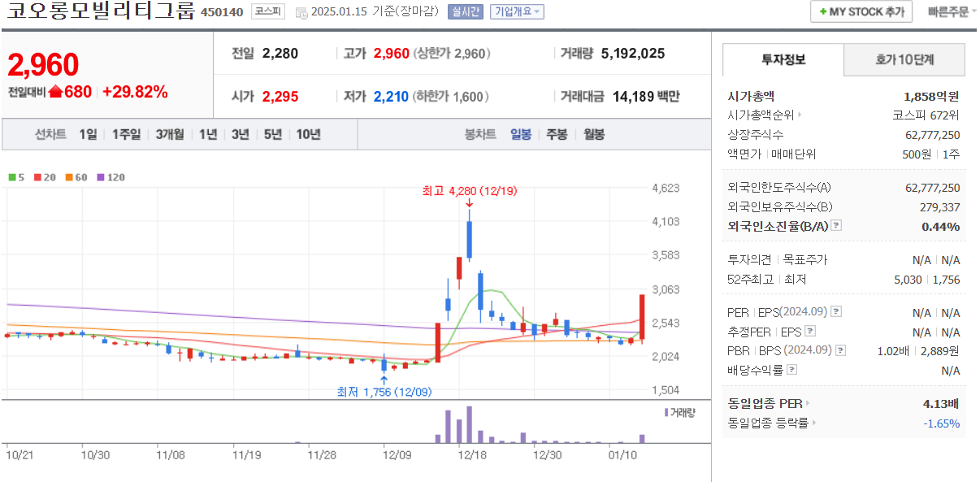Click the 최고 4,280 (12/19) chart marker
Image resolution: width=980 pixels, height=482 pixels.
[469, 192]
